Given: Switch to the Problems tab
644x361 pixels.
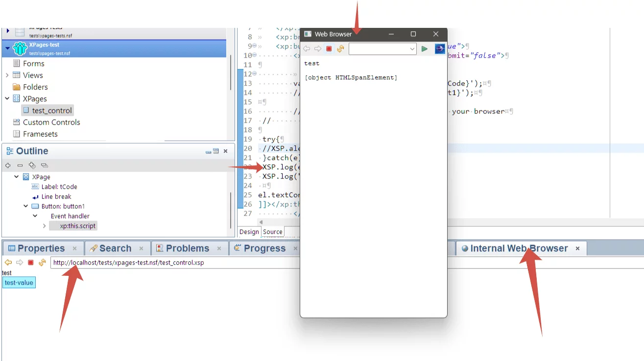Looking at the screenshot, I should [x=187, y=248].
